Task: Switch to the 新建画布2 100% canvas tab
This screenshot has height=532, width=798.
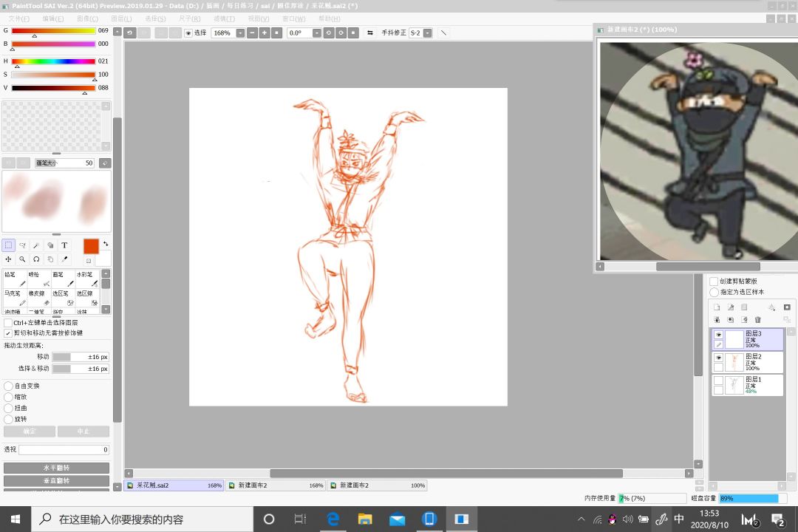Action: click(377, 485)
